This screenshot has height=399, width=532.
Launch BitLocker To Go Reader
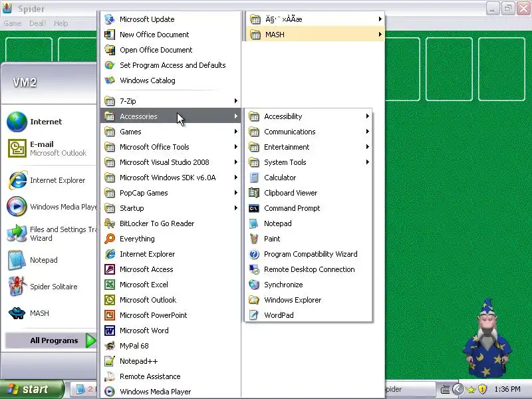click(170, 223)
